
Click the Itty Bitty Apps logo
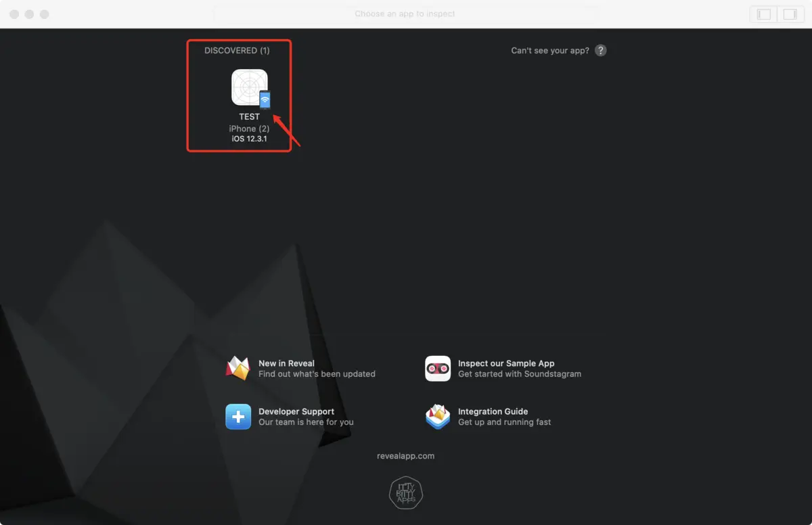tap(405, 493)
